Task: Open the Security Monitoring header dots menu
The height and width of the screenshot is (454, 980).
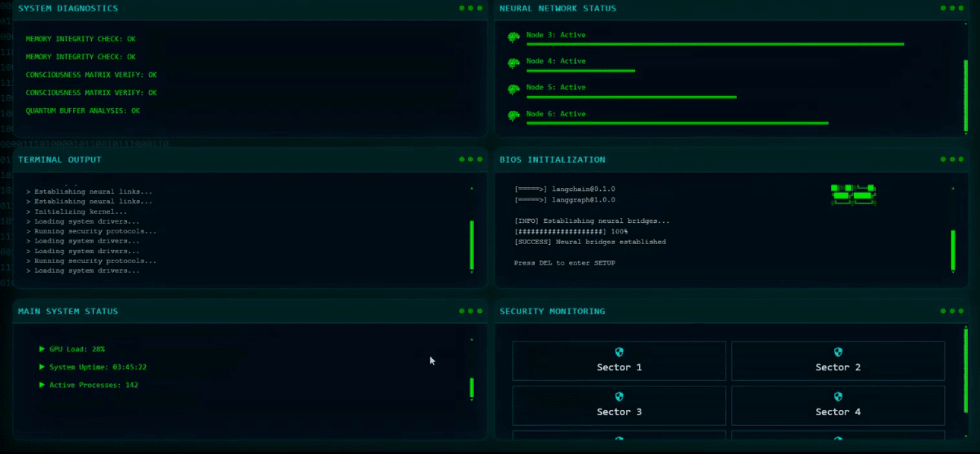Action: [x=952, y=311]
